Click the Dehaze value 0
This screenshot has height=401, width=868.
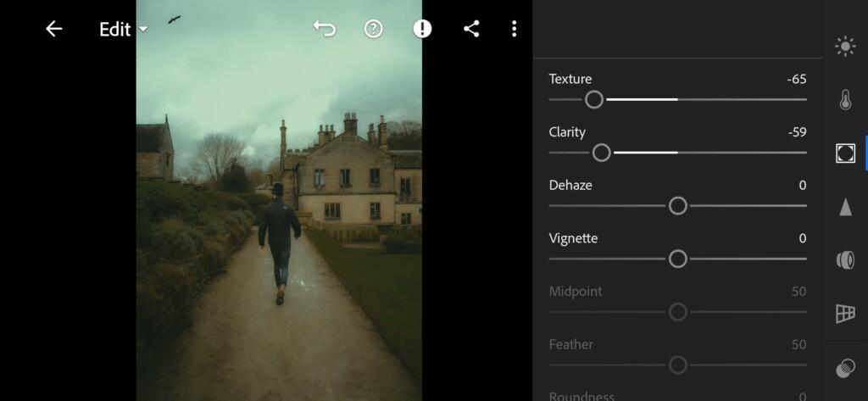pos(803,186)
